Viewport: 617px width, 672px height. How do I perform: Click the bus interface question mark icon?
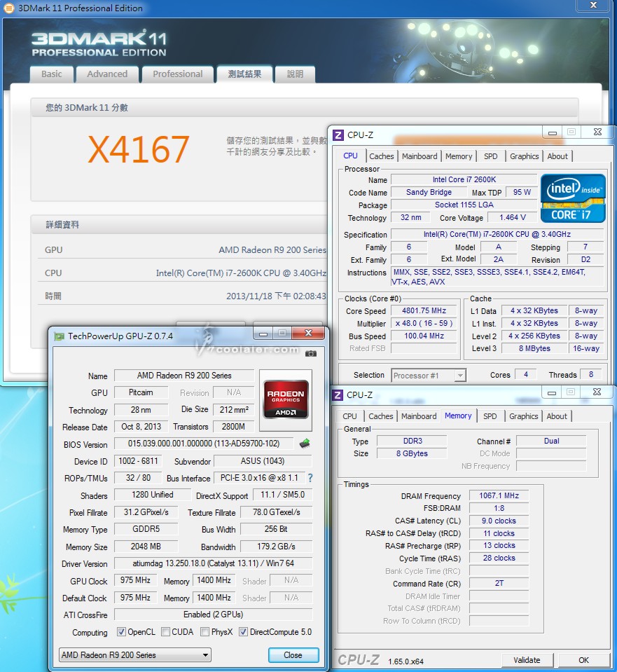(310, 478)
